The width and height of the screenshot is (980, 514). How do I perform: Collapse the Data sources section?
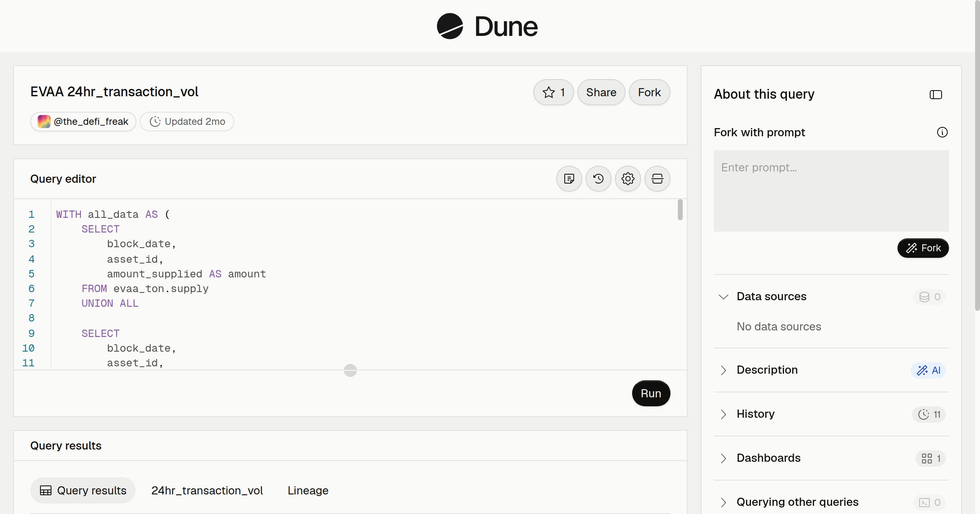[723, 297]
